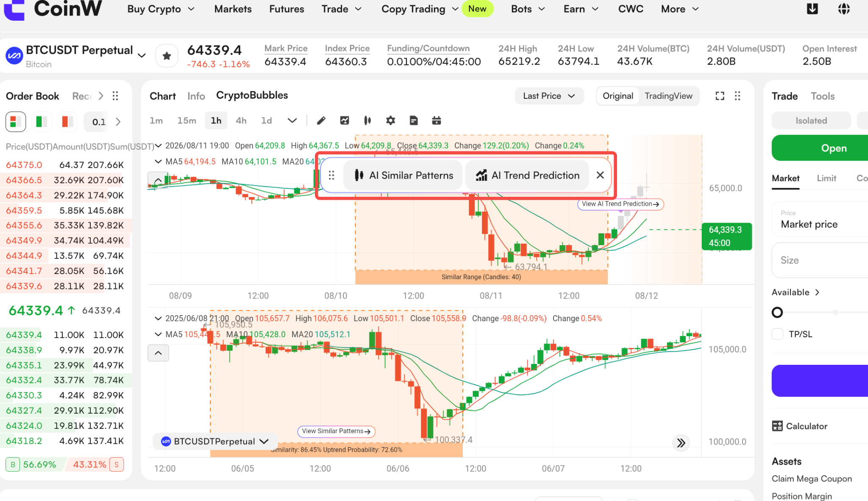Image resolution: width=868 pixels, height=501 pixels.
Task: Expand the Earn menu
Action: click(x=581, y=9)
